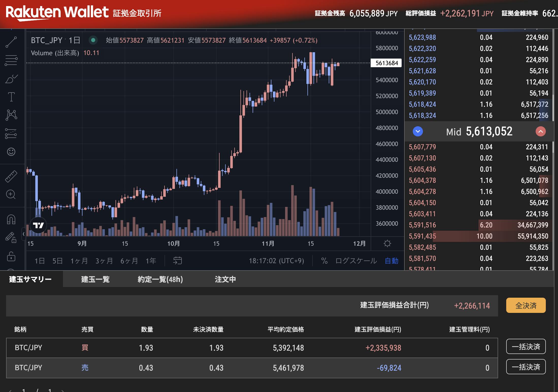The width and height of the screenshot is (558, 392).
Task: Toggle log scale on price axis
Action: [x=356, y=260]
